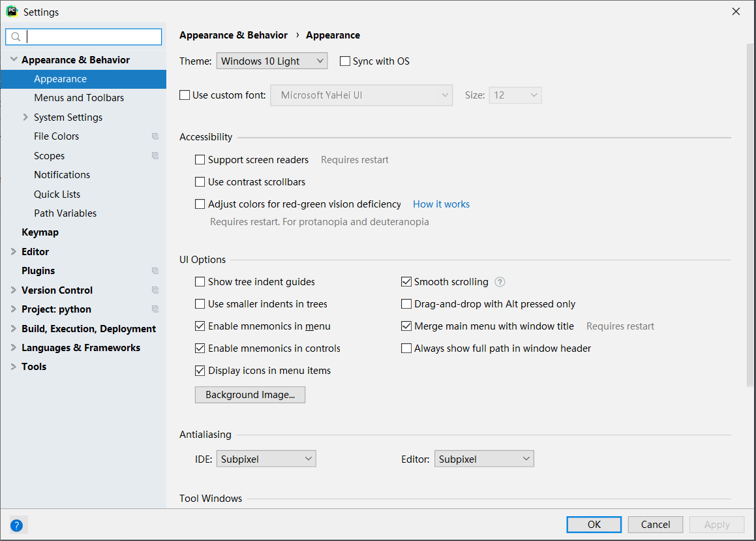Enable Use custom font checkbox

point(185,95)
